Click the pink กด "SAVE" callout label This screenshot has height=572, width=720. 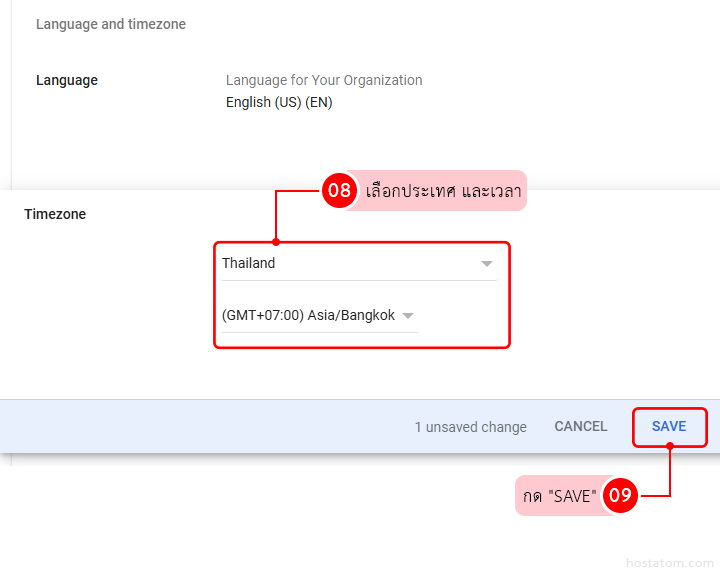559,496
